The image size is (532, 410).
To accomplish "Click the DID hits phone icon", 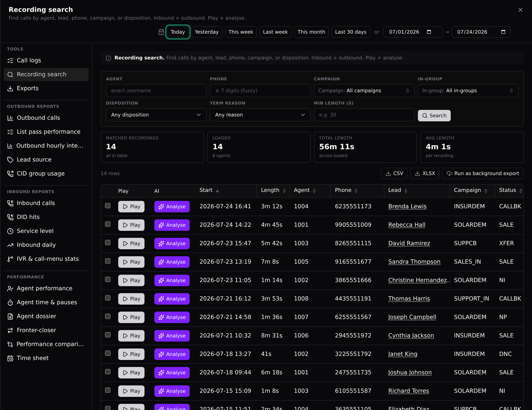I will 10,217.
